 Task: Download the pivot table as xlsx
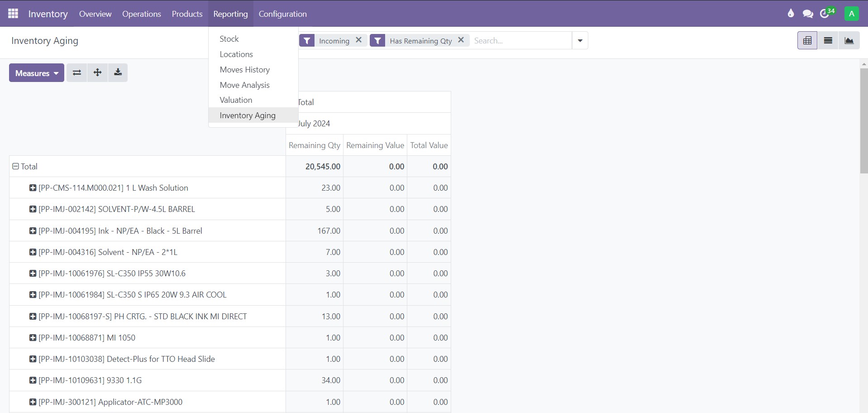[118, 72]
